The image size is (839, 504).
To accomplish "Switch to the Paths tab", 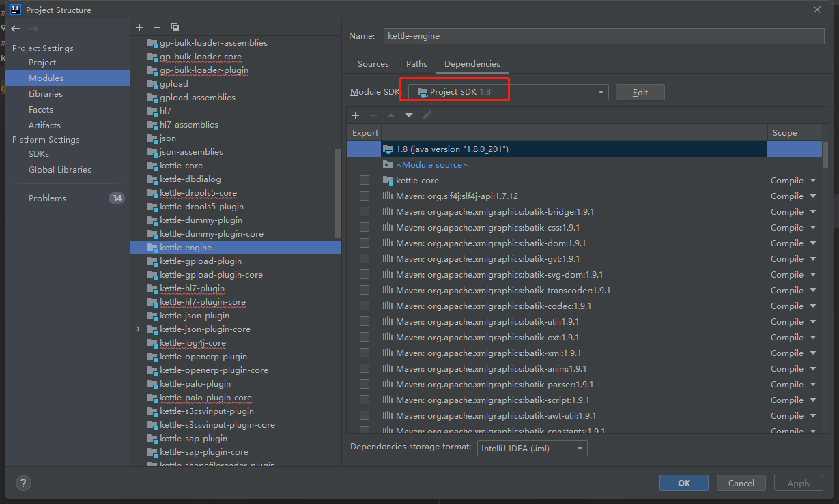I will coord(416,64).
